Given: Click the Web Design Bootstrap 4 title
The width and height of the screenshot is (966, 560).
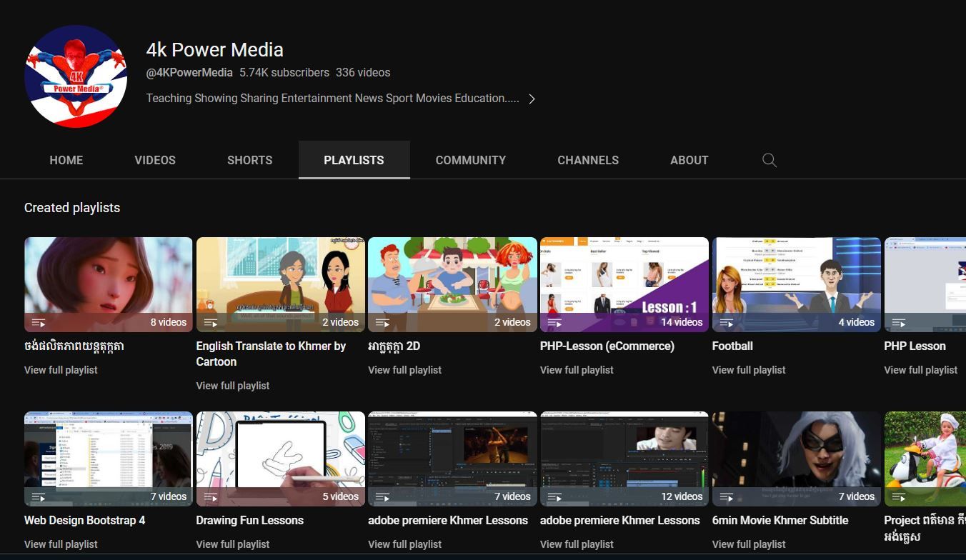Looking at the screenshot, I should click(84, 520).
